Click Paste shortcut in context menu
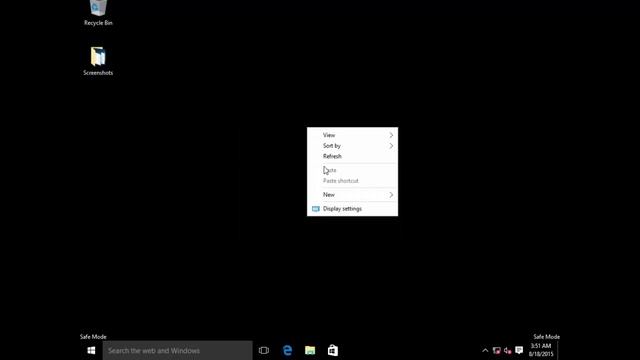Viewport: 640px width, 360px height. pos(352,181)
